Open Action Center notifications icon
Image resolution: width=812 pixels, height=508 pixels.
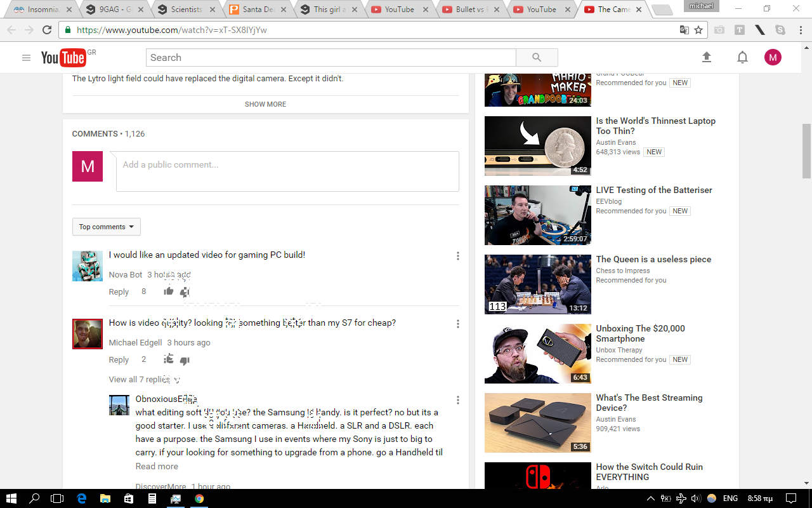790,498
